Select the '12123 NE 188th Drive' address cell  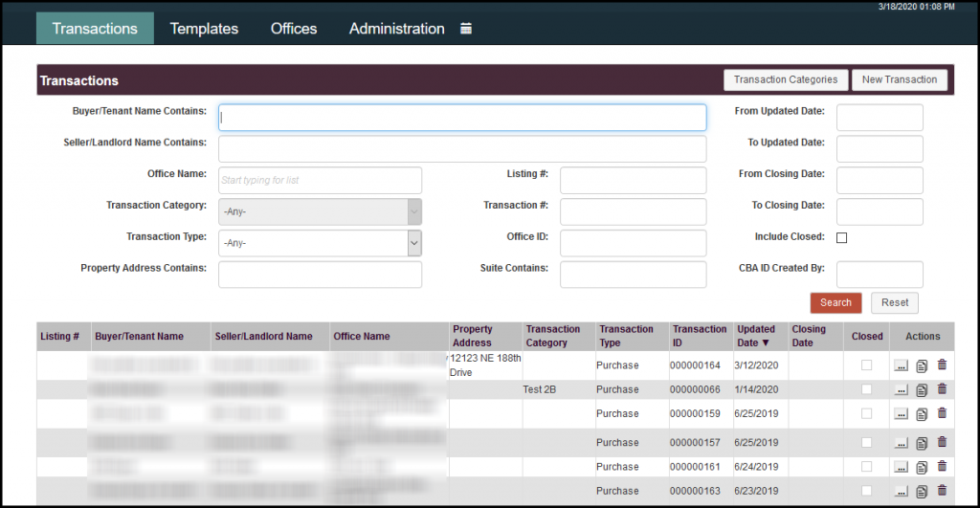point(485,364)
